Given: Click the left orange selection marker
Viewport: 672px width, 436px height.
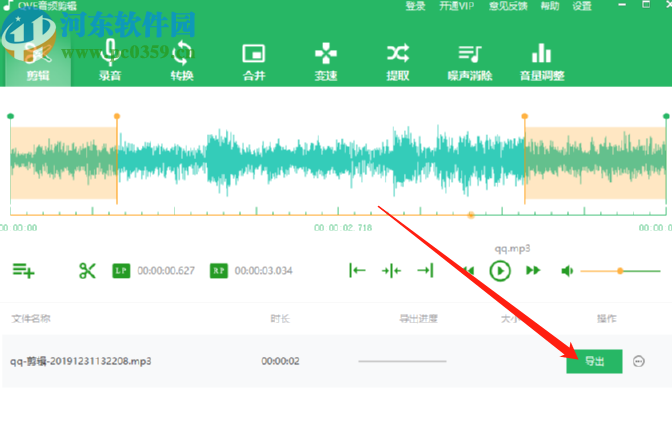Looking at the screenshot, I should tap(117, 116).
